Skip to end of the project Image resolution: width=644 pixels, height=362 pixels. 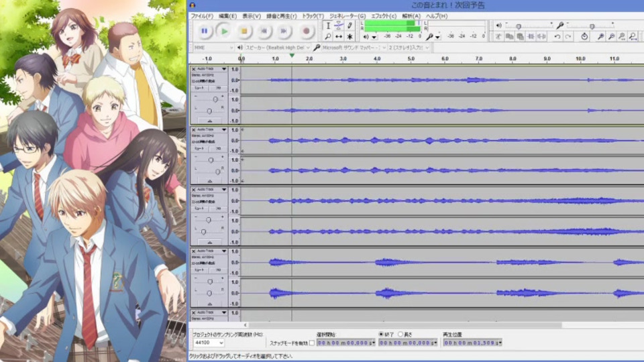283,31
